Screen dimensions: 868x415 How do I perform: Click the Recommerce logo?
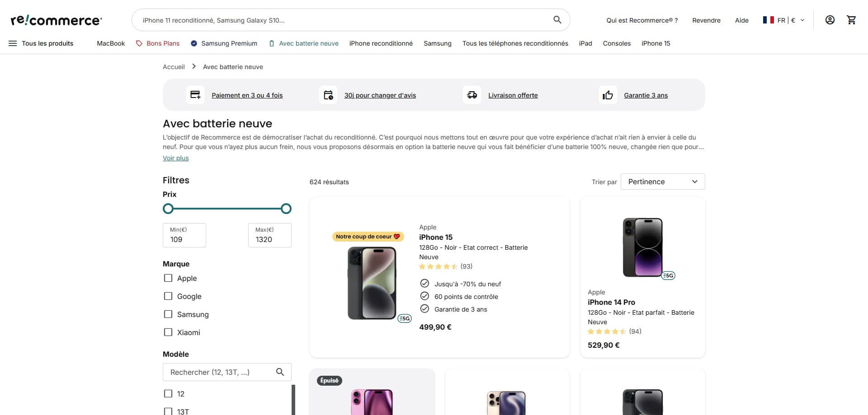[57, 20]
